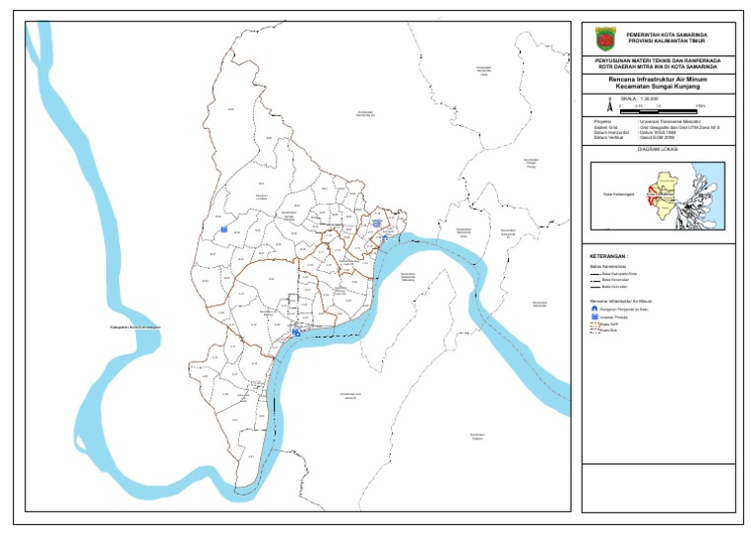Click "Kabupaten Kutai Kartanegara" map label
The width and height of the screenshot is (756, 534).
(136, 327)
